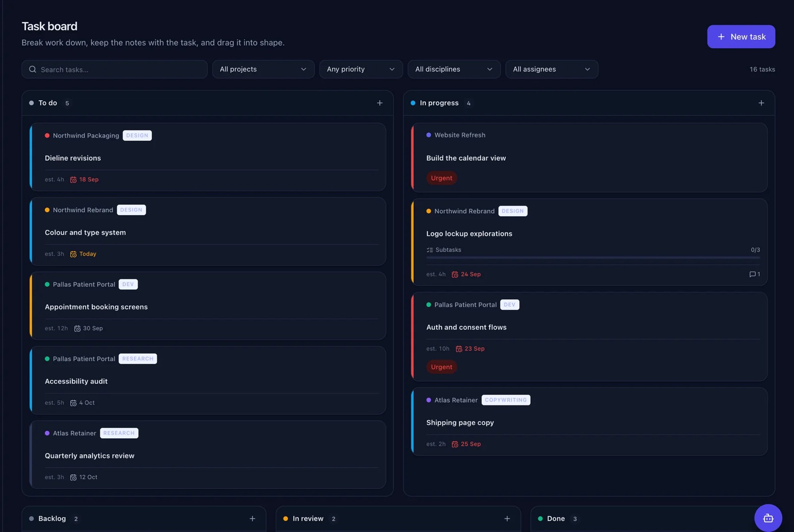
Task: Open the Appointment booking screens task
Action: click(x=207, y=306)
